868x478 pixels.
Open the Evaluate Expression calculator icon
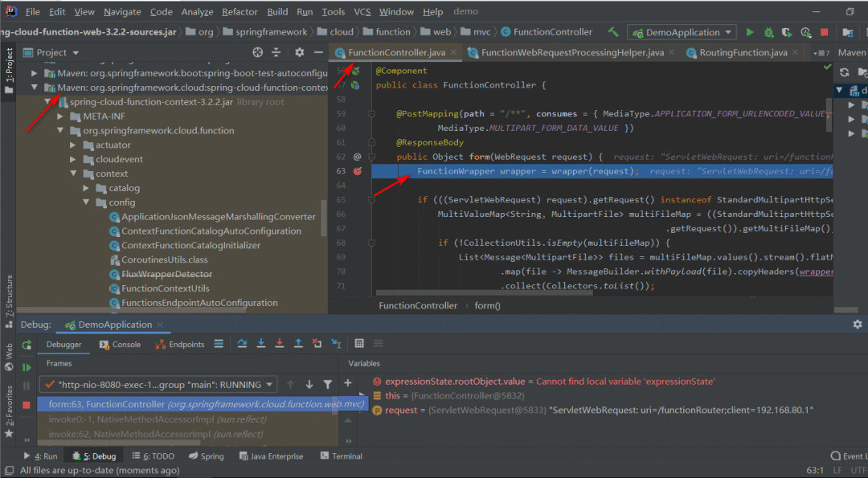(359, 344)
